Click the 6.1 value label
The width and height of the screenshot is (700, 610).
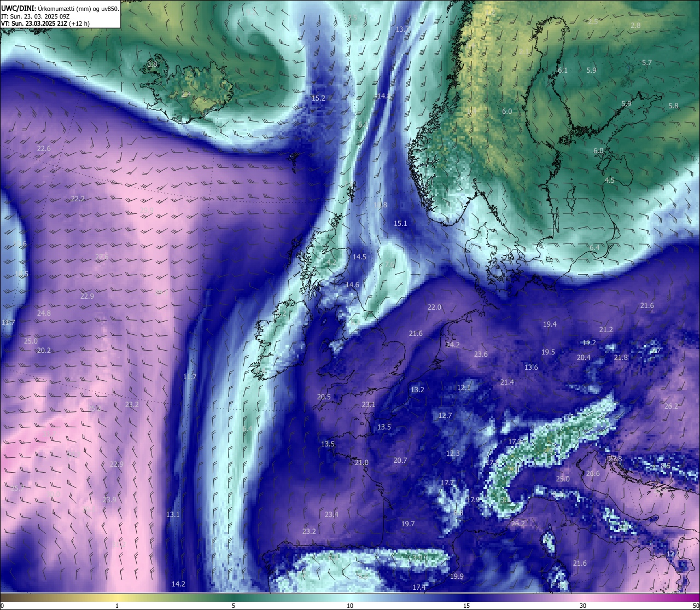(x=563, y=70)
